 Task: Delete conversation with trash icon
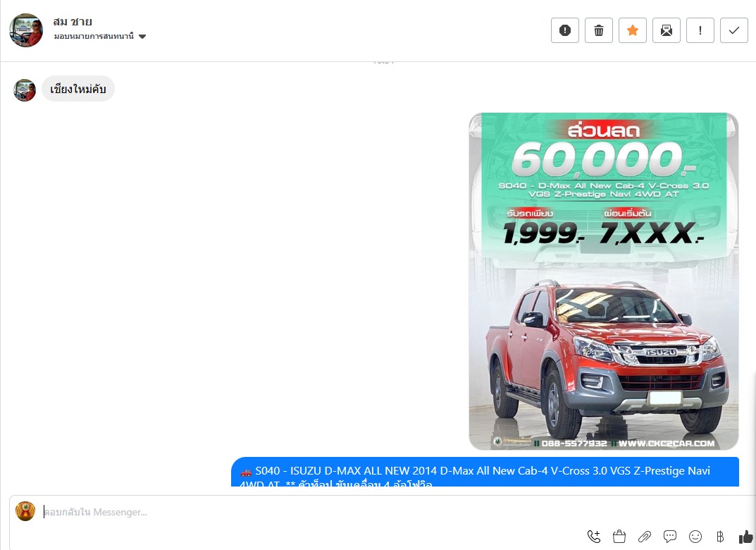point(598,30)
